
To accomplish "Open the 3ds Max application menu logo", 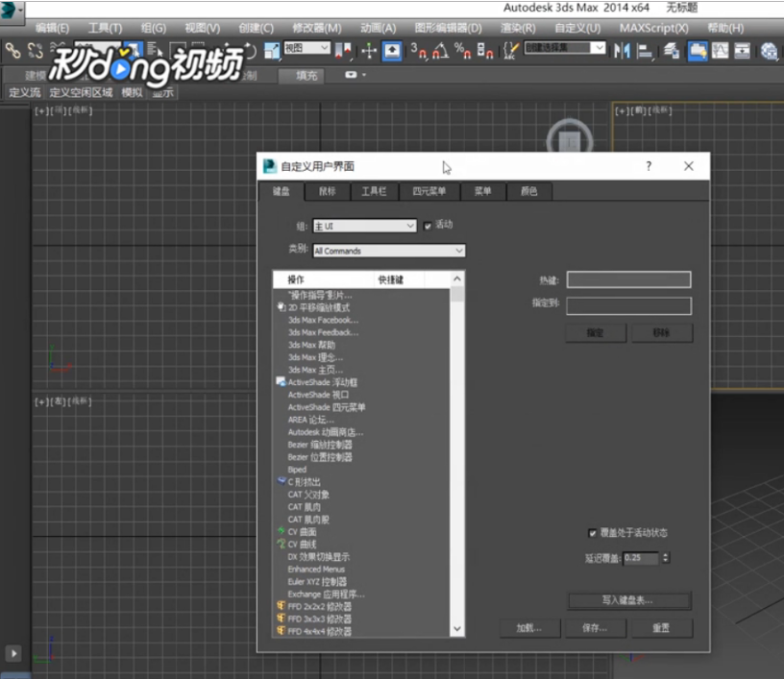I will pos(9,10).
